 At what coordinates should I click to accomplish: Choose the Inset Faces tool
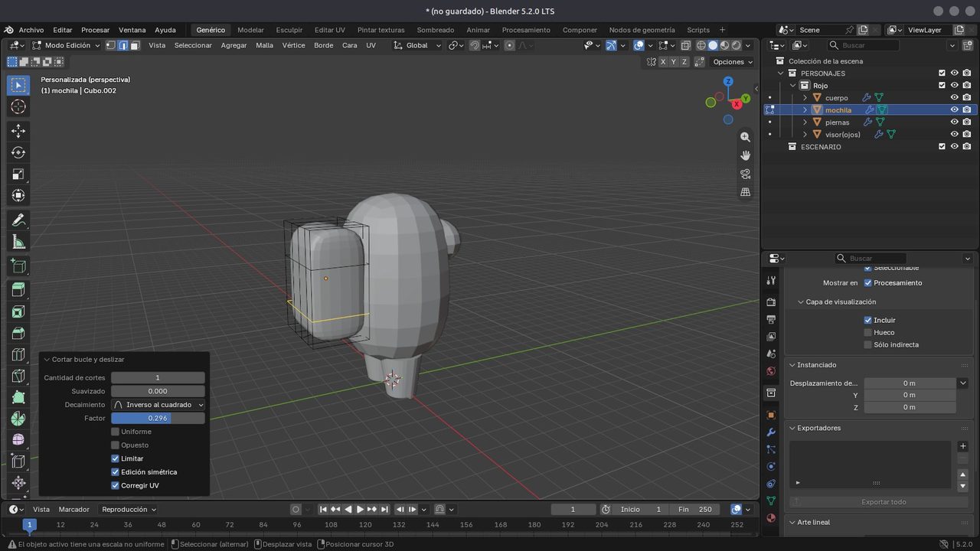coord(18,311)
